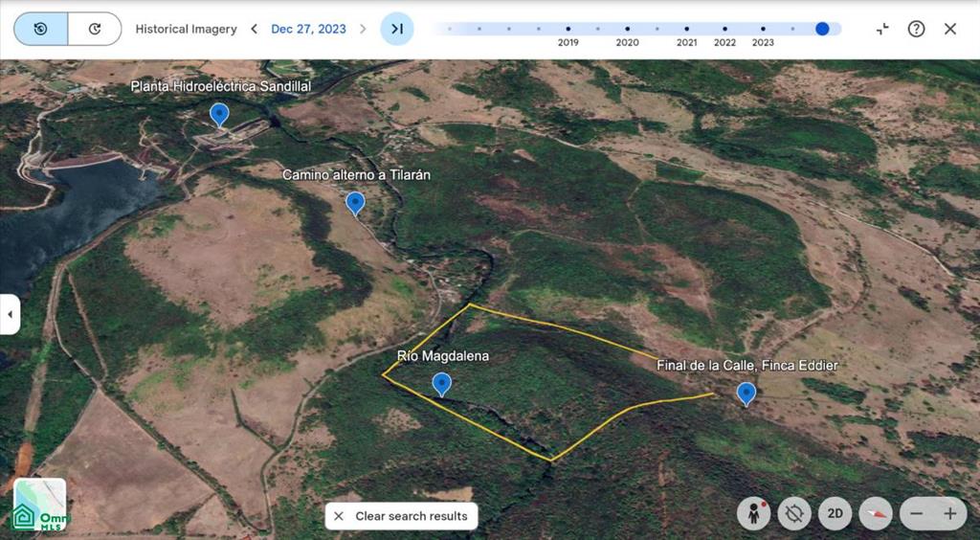Click Clear search results button

pos(401,516)
